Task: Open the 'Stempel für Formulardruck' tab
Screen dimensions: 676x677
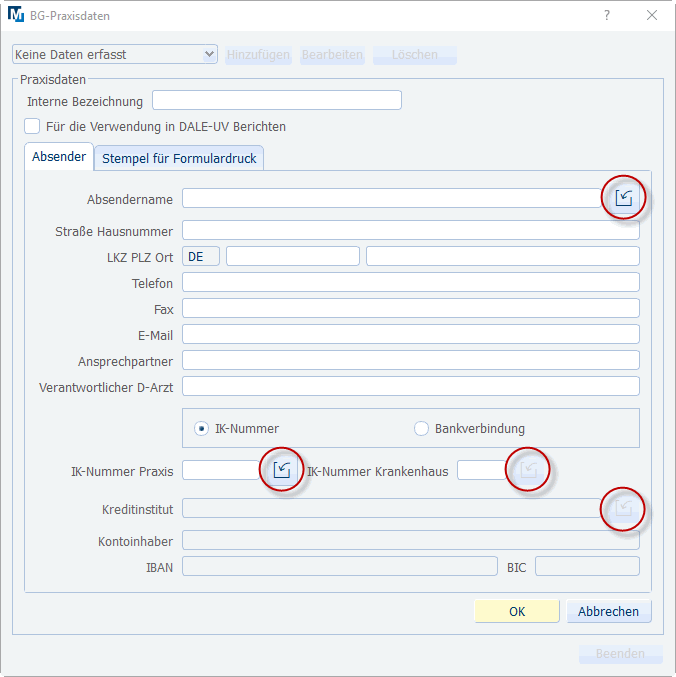Action: point(179,158)
